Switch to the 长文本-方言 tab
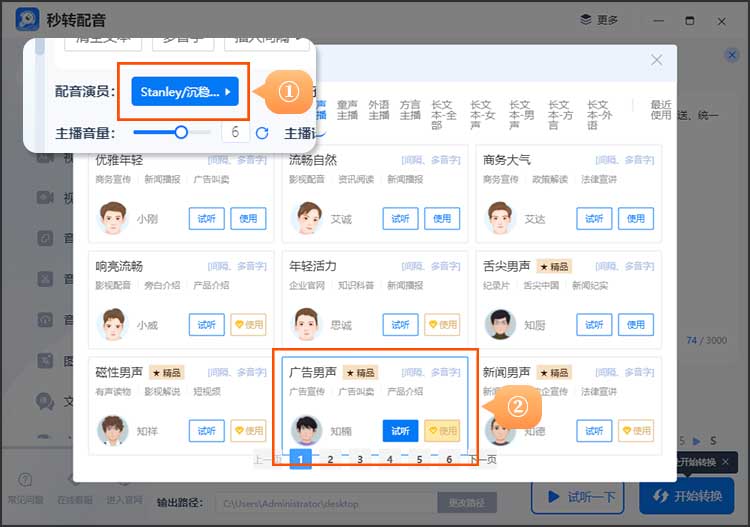 (560, 115)
